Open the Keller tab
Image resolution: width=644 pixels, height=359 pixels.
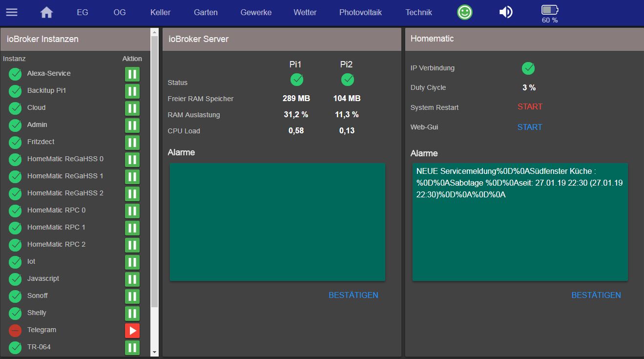click(x=161, y=12)
